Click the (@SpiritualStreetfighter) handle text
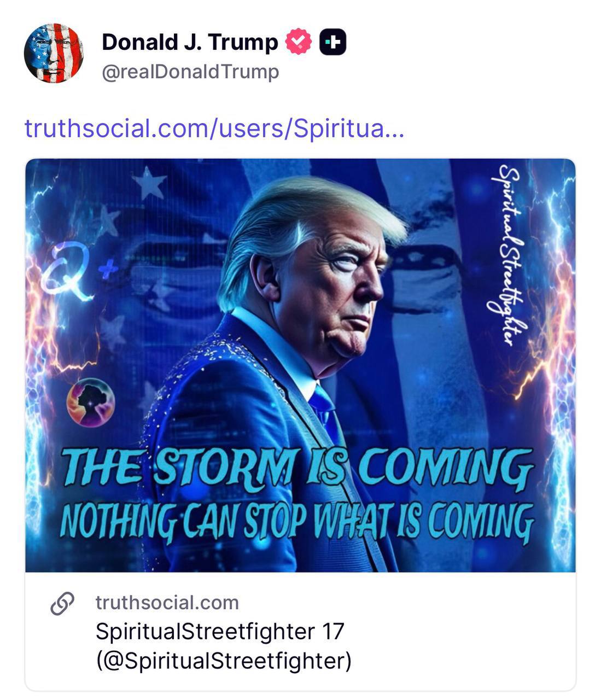Viewport: 601px width, 700px height. pos(224,660)
